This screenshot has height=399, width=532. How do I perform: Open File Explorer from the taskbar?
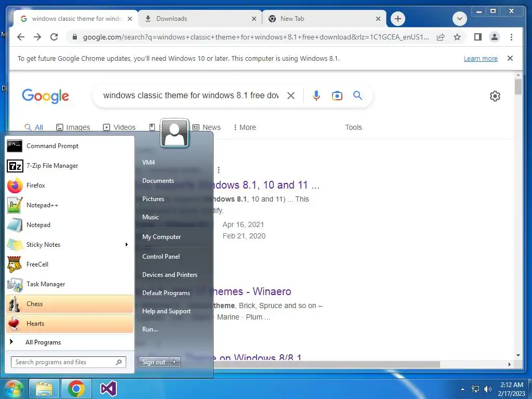pyautogui.click(x=44, y=389)
